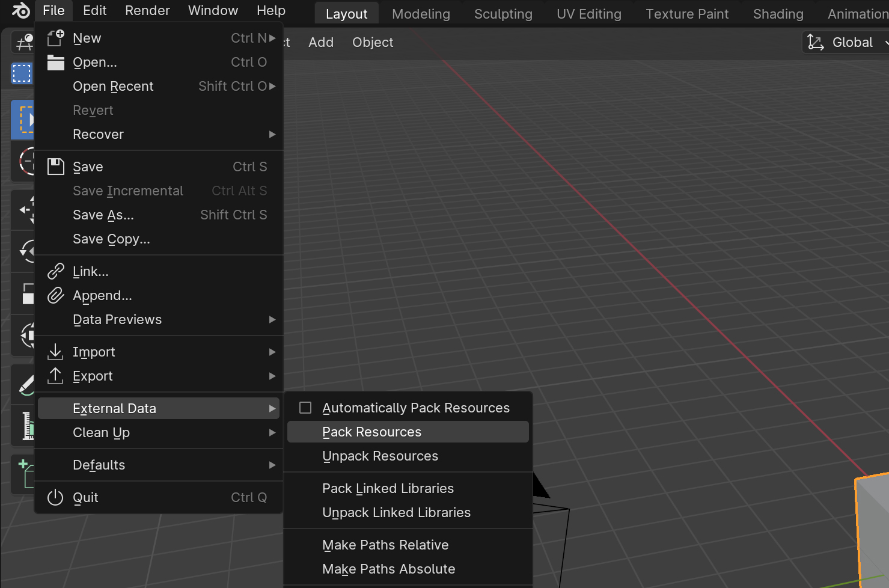The height and width of the screenshot is (588, 889).
Task: Choose Pack Resources menu entry
Action: coord(408,432)
